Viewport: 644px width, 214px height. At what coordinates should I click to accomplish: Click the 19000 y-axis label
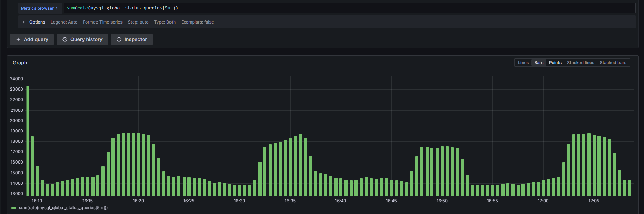point(17,131)
